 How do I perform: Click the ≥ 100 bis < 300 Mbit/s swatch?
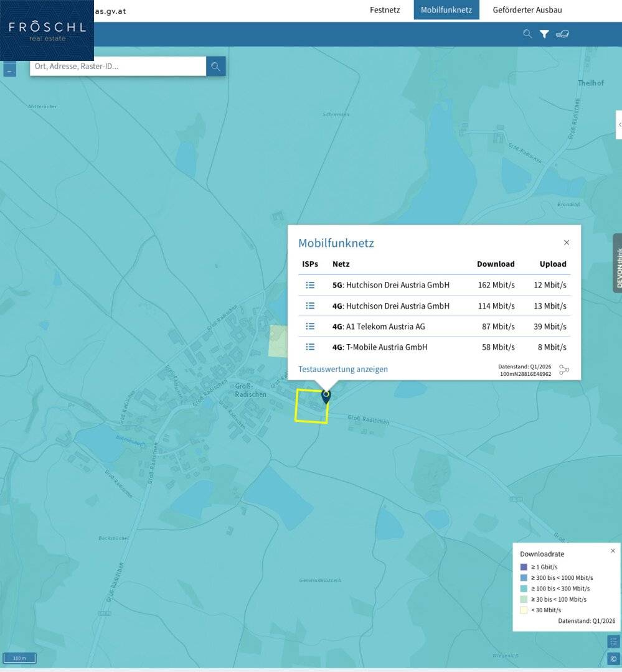(524, 589)
